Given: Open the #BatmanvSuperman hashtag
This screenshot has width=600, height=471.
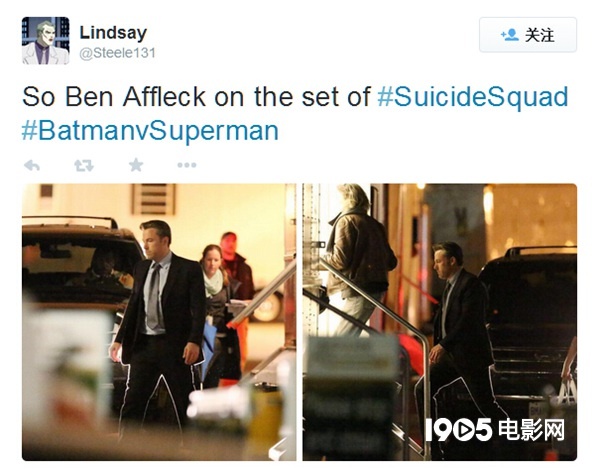Looking at the screenshot, I should click(150, 130).
